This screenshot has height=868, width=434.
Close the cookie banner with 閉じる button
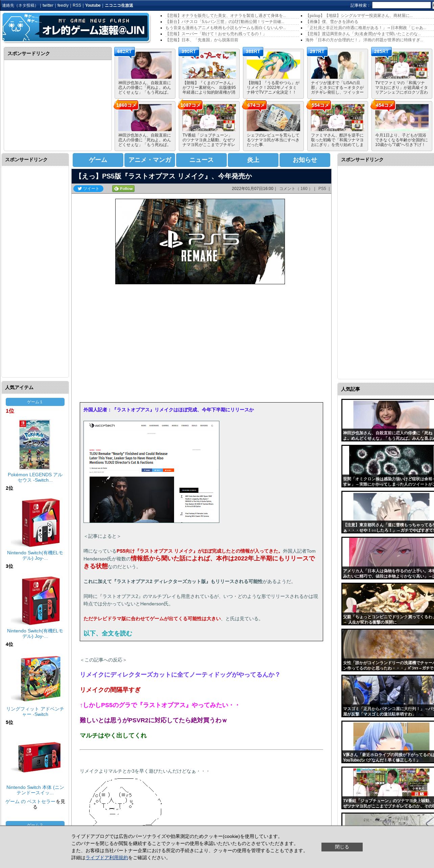[342, 847]
